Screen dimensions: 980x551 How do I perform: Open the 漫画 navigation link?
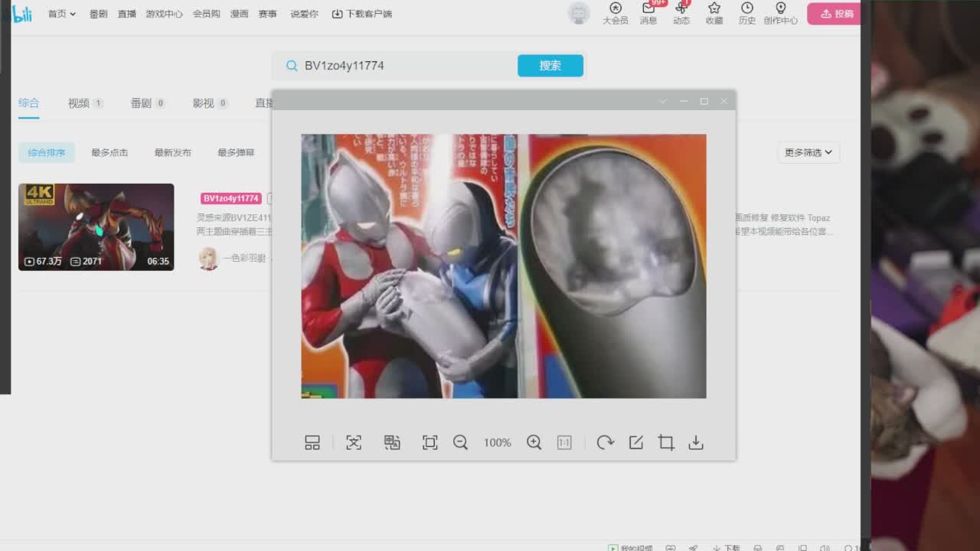click(x=240, y=14)
